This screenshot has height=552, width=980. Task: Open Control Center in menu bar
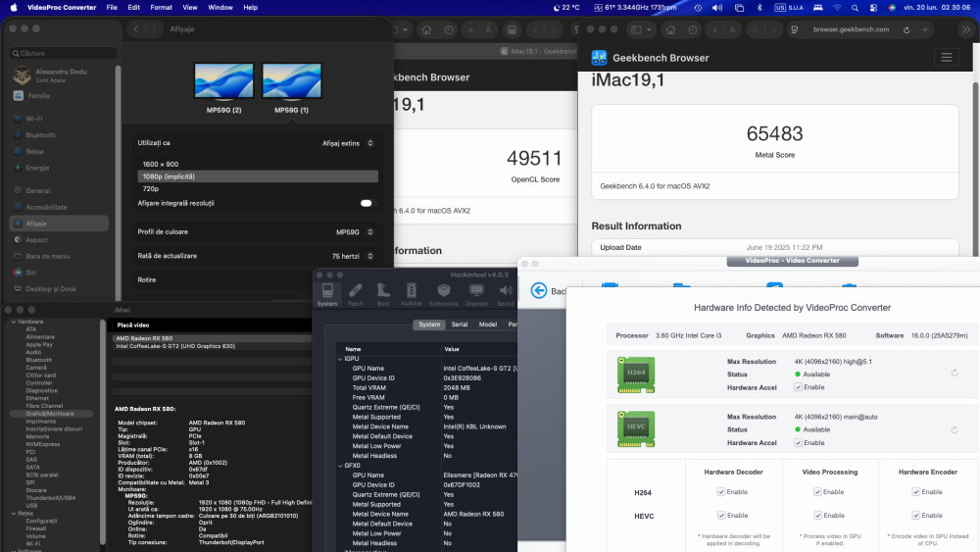(x=873, y=8)
